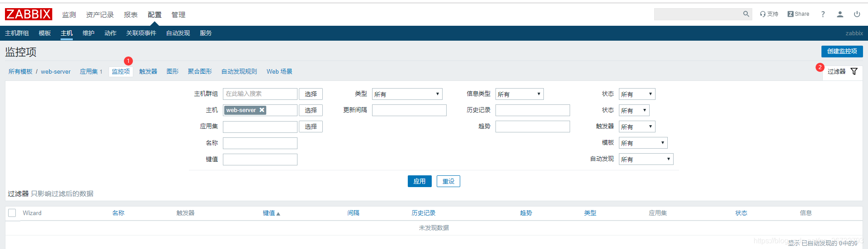Go to 模板 submenu in blue bar
The image size is (868, 249).
[45, 33]
